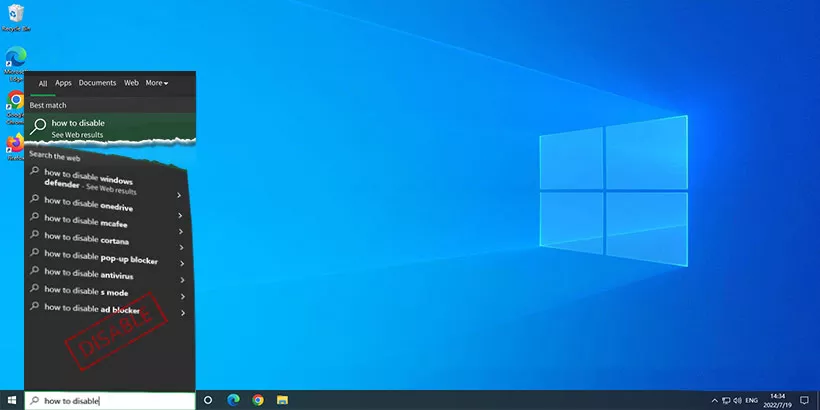Open the More dropdown in search
The height and width of the screenshot is (410, 820).
pos(157,83)
